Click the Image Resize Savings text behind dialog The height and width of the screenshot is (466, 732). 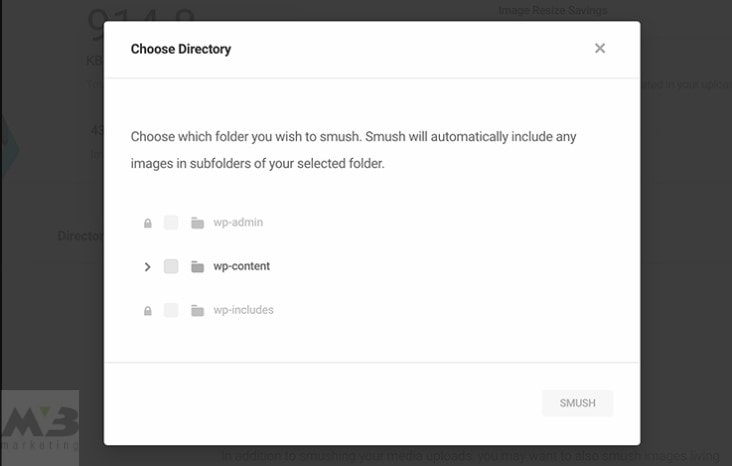[x=552, y=11]
